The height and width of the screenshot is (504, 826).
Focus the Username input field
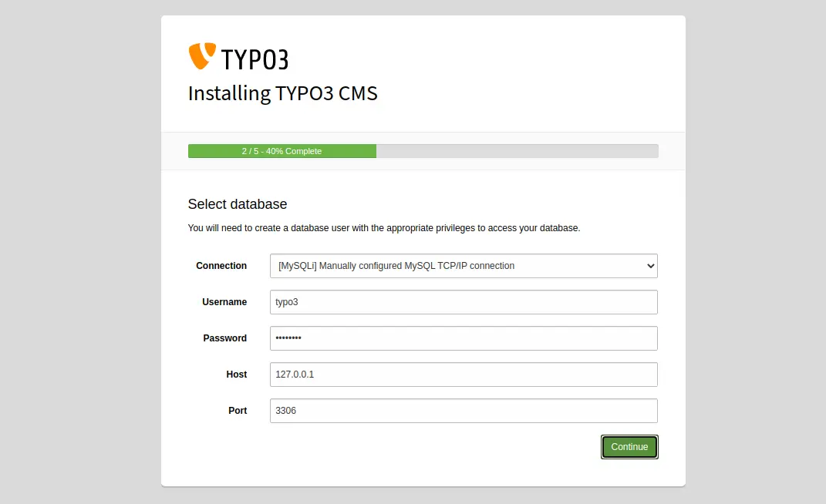pos(463,302)
